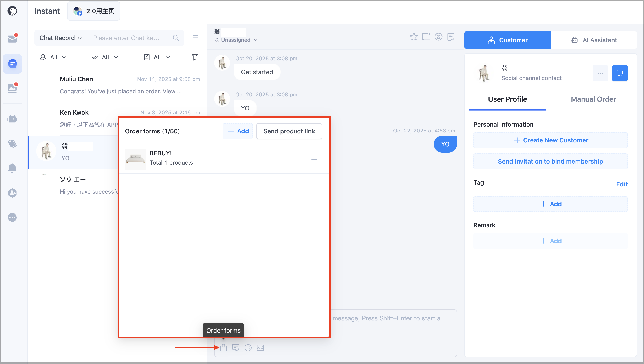The image size is (644, 364).
Task: Add a new order form
Action: click(x=238, y=131)
